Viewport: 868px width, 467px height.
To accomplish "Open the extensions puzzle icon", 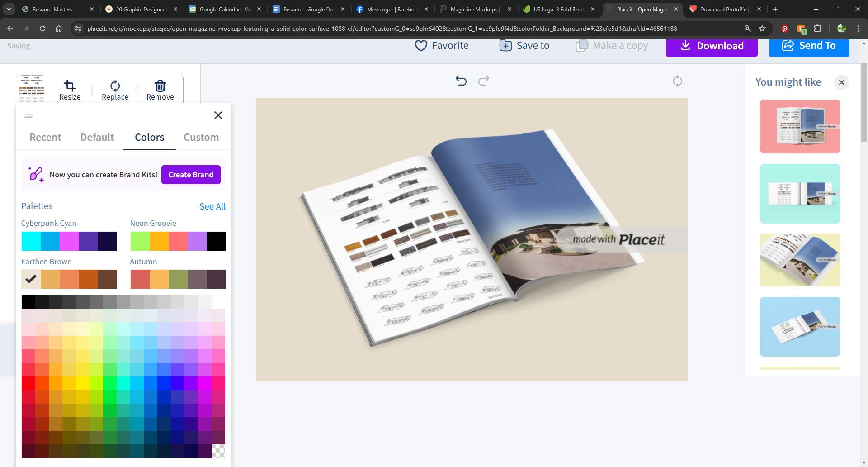I will (x=817, y=29).
